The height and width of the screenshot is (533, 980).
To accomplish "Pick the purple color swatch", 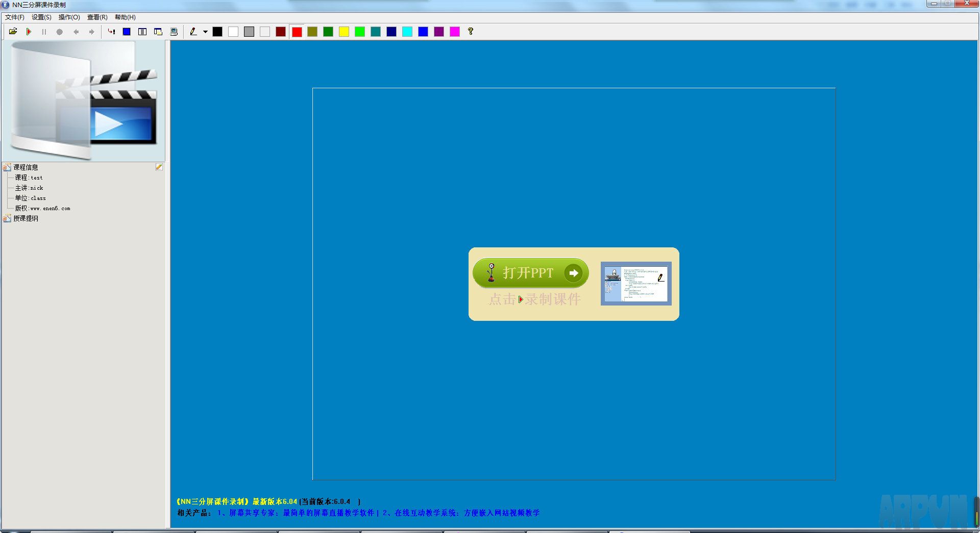I will 439,32.
